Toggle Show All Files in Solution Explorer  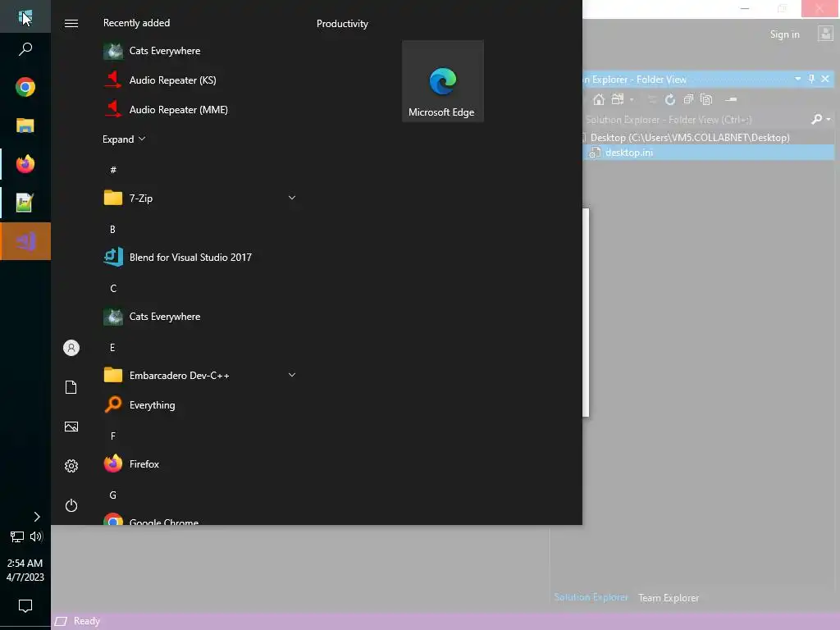(x=706, y=99)
